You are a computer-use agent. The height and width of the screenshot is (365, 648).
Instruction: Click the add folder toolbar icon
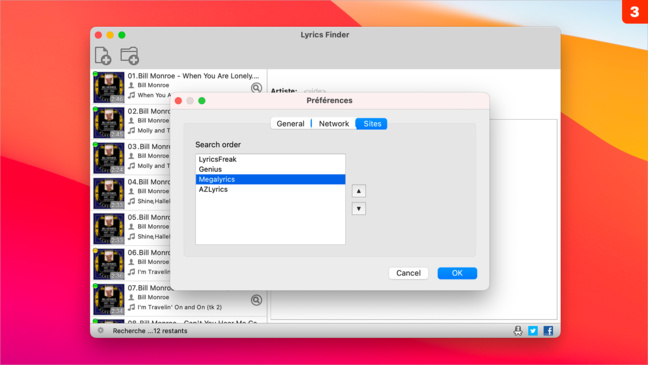coord(129,56)
